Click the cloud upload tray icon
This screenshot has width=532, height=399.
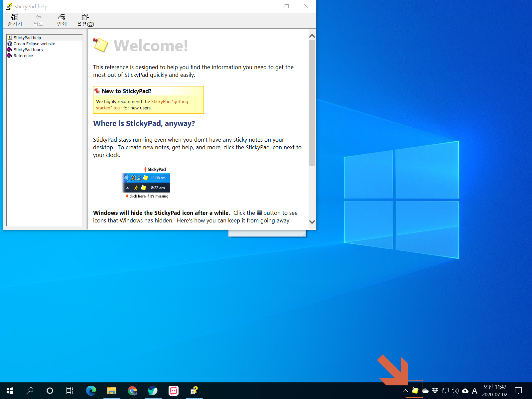465,391
